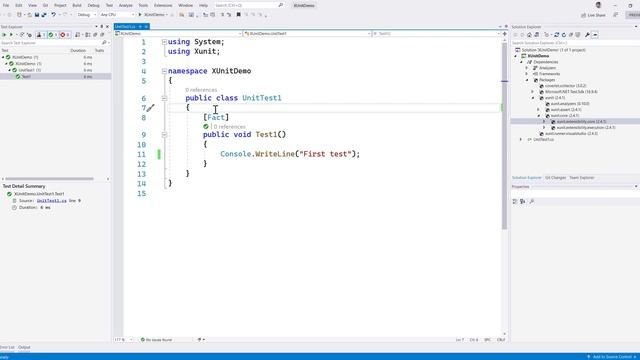
Task: Click the Alphabetical sort icon in Properties panel
Action: coord(523,201)
